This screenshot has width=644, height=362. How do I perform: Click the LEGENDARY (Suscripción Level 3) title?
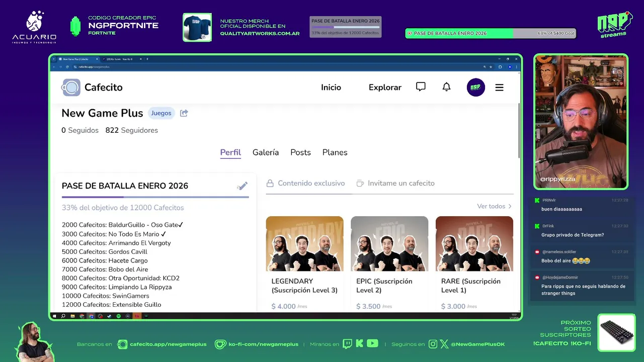(x=304, y=286)
